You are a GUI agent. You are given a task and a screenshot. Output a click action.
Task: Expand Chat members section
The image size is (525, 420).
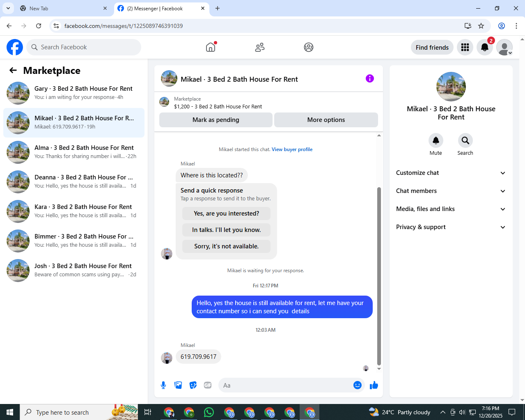451,191
